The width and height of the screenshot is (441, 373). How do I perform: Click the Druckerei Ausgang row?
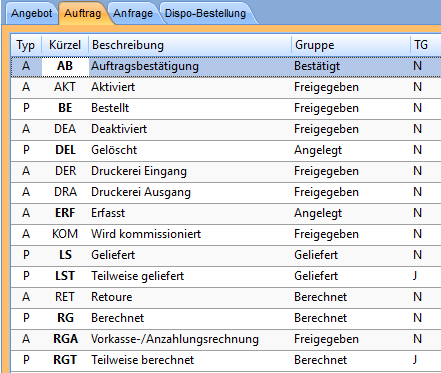tap(226, 192)
